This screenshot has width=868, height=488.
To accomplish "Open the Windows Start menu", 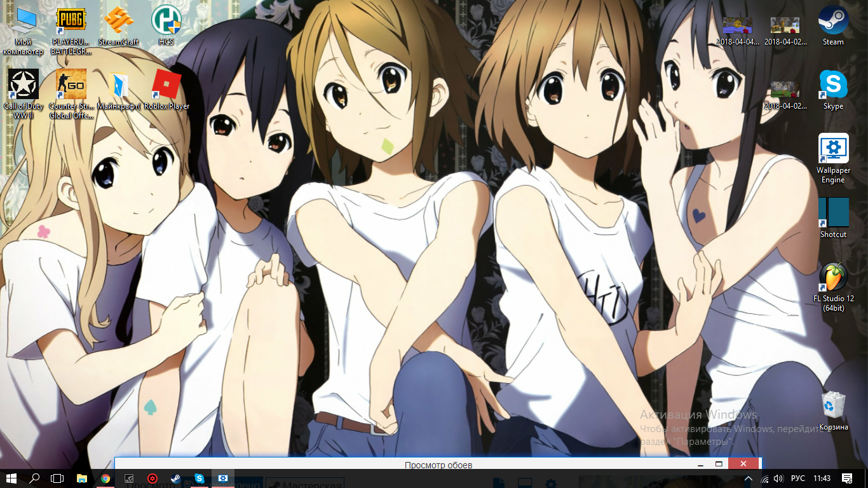I will [x=11, y=478].
